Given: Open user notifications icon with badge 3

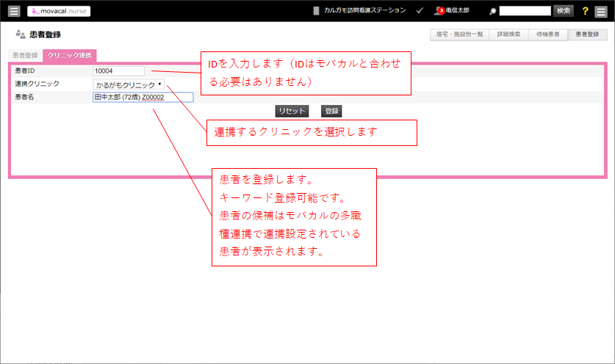Looking at the screenshot, I should tap(439, 11).
